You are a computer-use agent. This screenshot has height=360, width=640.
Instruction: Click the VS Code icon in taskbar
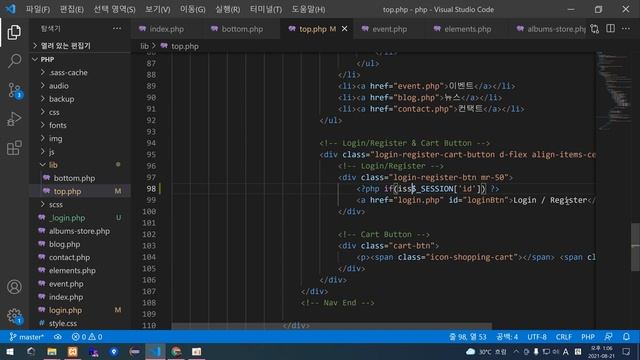tap(156, 352)
